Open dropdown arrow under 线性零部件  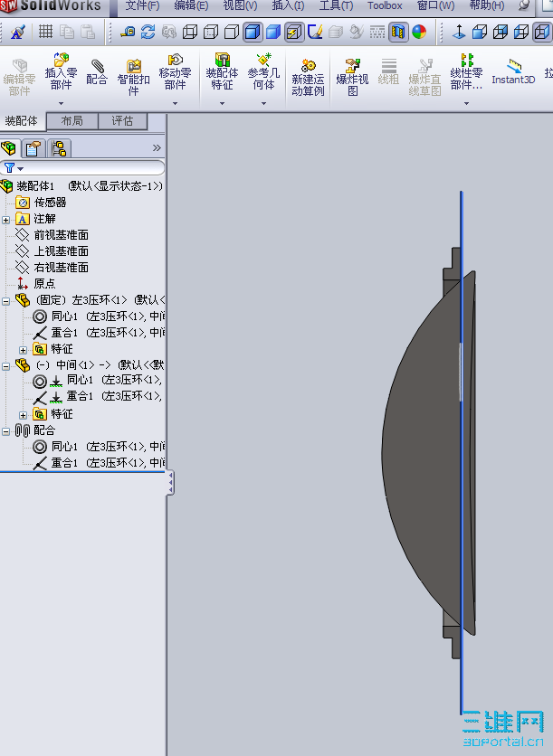[466, 103]
